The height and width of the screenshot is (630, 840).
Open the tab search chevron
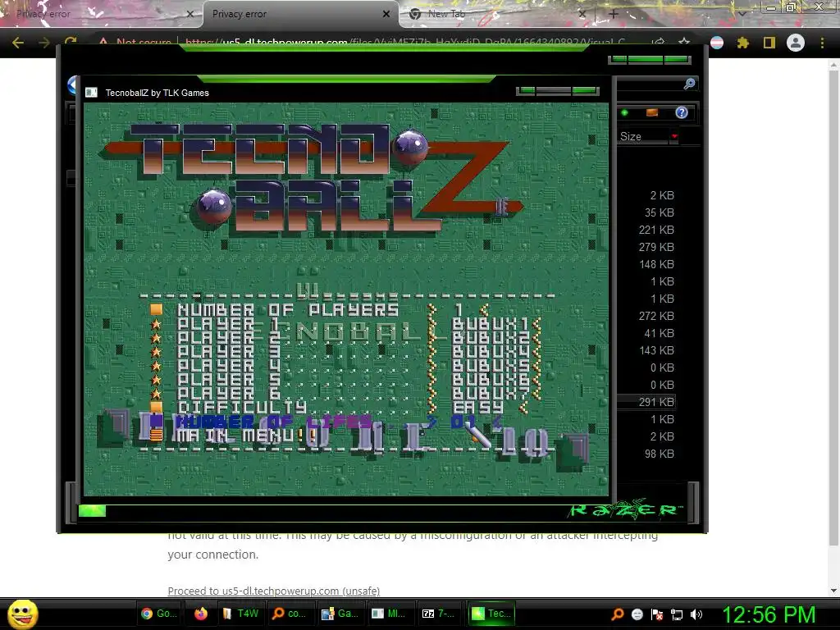[x=742, y=14]
